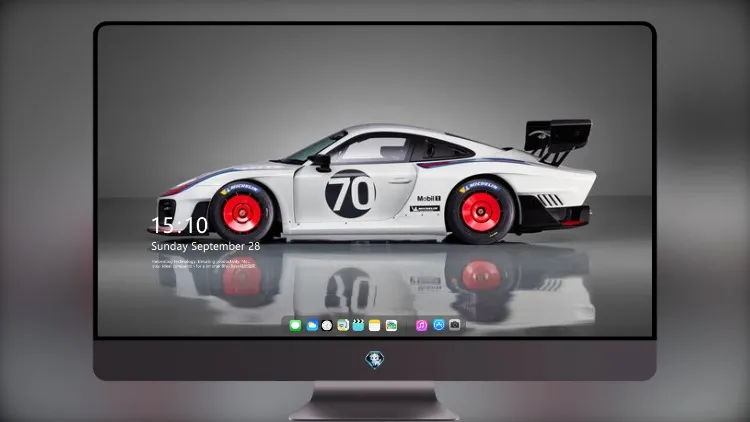Open the green Messages app in the dock
Viewport: 750px width, 422px height.
(x=295, y=326)
